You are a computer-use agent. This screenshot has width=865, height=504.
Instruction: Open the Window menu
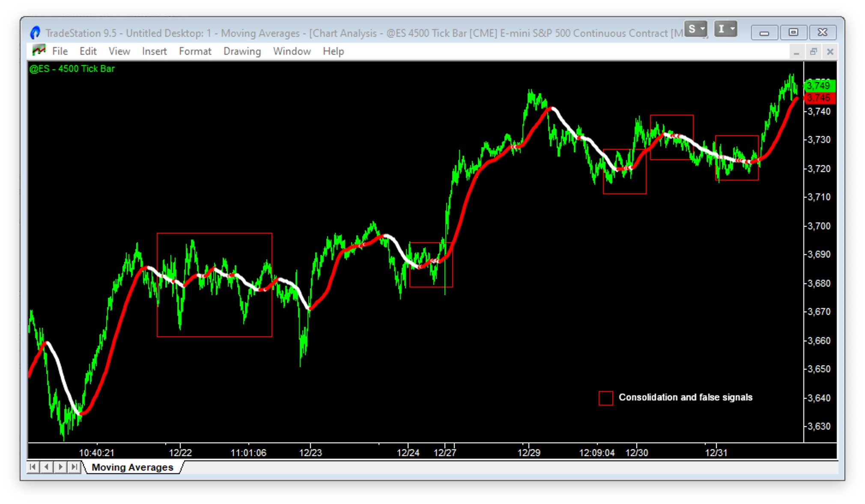click(x=292, y=51)
